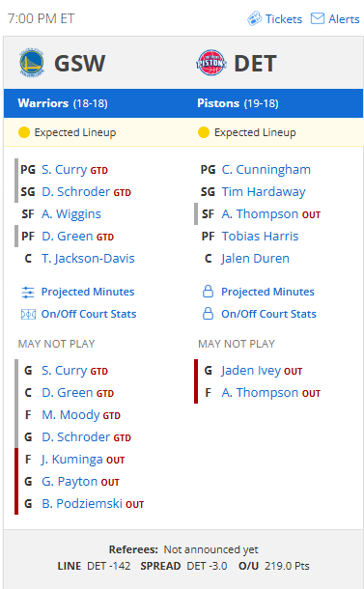
Task: Open Pistons On/Off Court Stats link
Action: 268,314
